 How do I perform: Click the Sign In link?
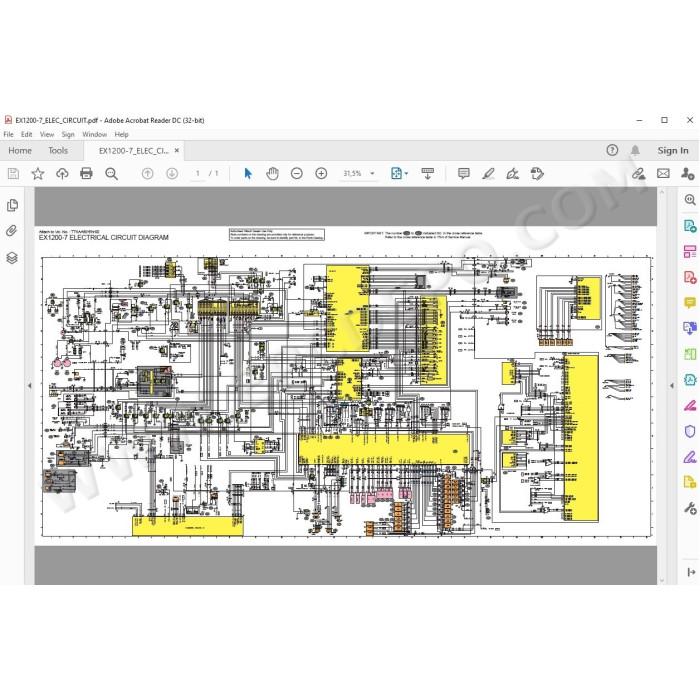point(673,150)
